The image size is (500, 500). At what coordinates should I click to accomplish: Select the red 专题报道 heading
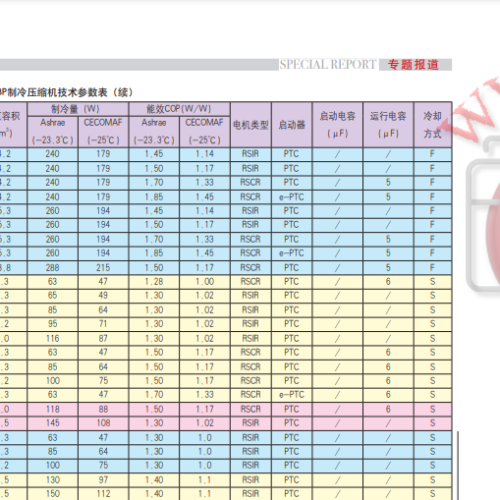point(413,64)
